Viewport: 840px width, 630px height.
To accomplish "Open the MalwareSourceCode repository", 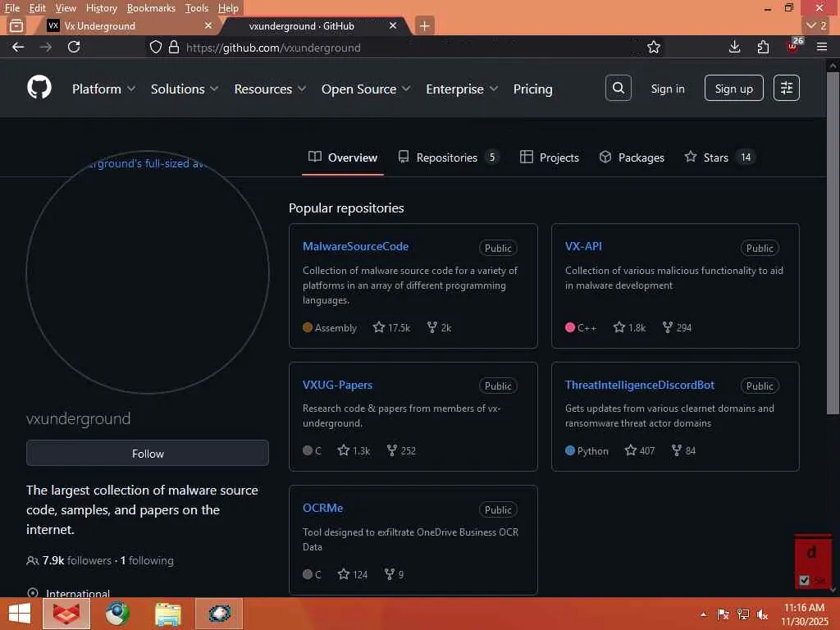I will [x=356, y=246].
